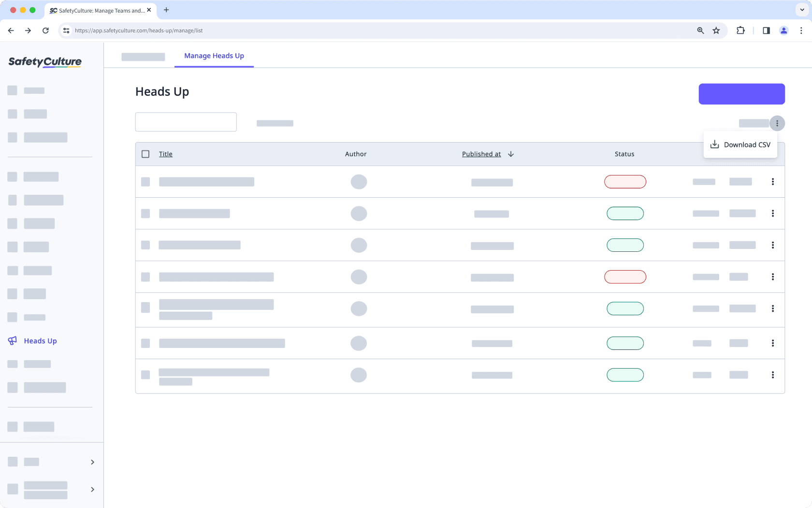The height and width of the screenshot is (508, 812).
Task: Select Heads Up in the sidebar
Action: (x=40, y=341)
